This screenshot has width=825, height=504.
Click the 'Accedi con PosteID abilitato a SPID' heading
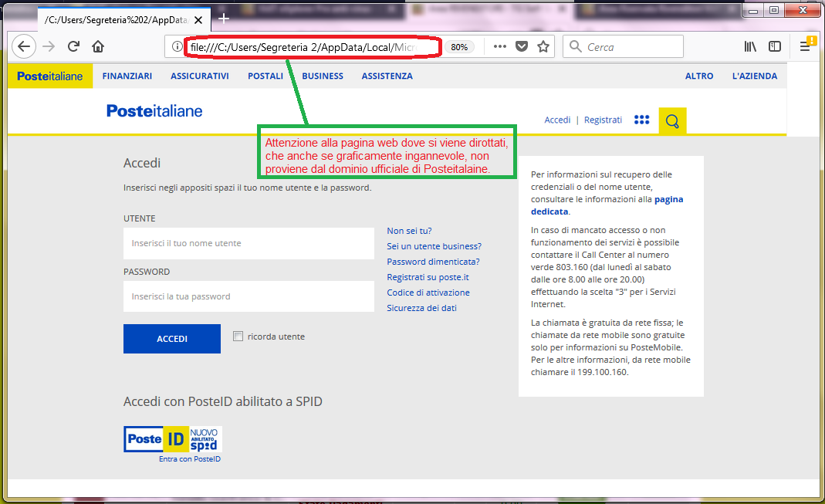tap(223, 401)
